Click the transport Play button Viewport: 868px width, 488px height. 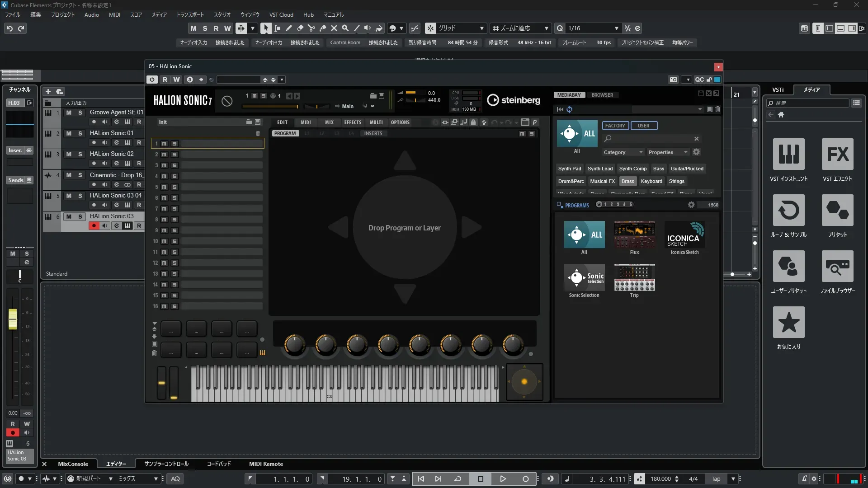click(x=503, y=479)
